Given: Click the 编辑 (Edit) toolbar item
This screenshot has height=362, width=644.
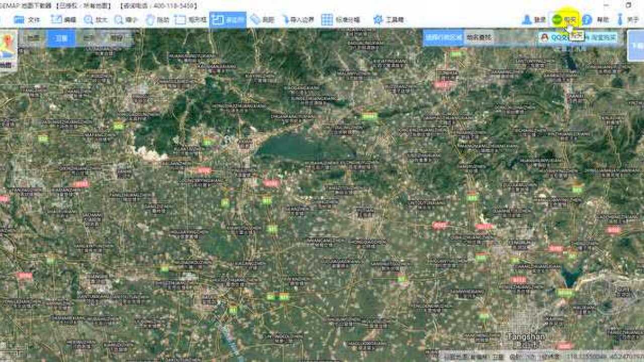Looking at the screenshot, I should tap(63, 20).
